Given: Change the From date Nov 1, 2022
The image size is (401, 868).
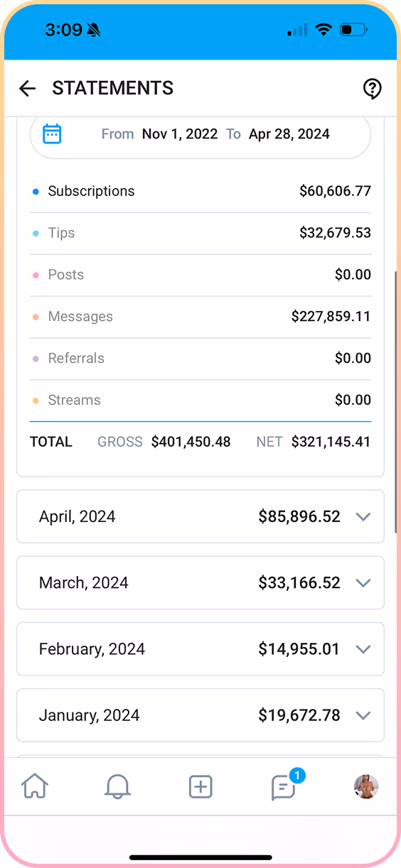Looking at the screenshot, I should [x=180, y=134].
